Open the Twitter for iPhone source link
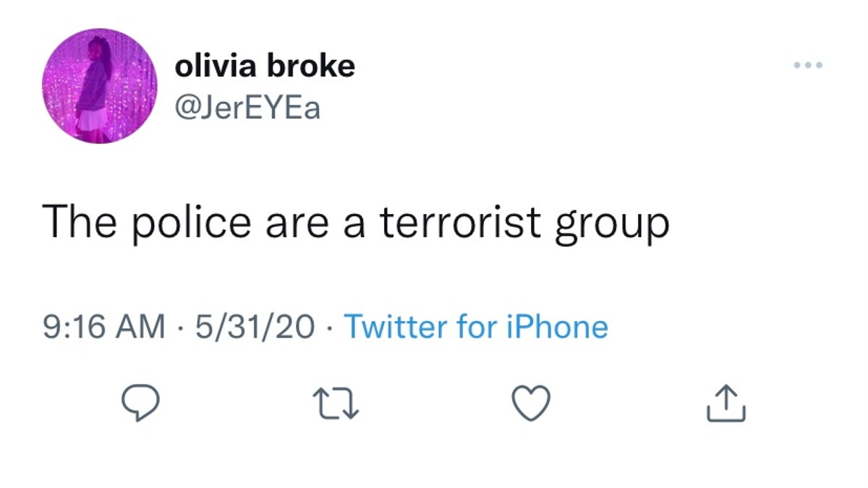This screenshot has width=868, height=488. pyautogui.click(x=475, y=327)
